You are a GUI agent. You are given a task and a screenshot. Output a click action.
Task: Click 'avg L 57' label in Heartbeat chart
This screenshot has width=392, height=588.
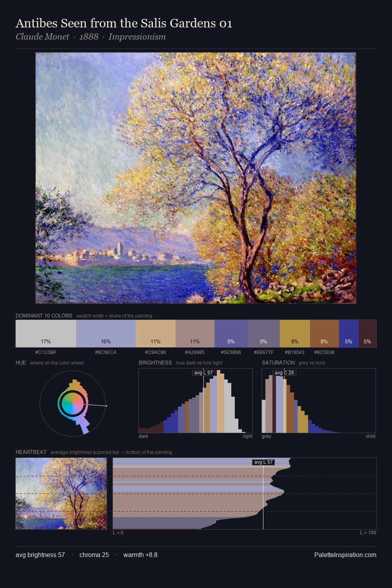(x=263, y=462)
